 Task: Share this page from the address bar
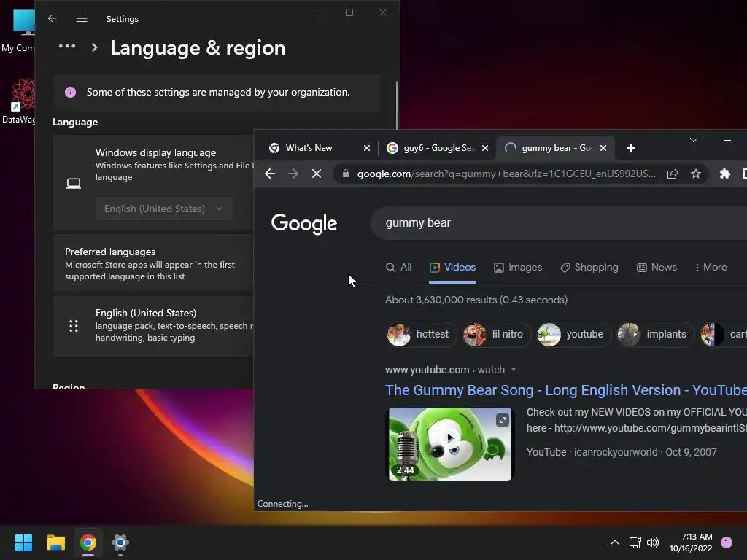(x=672, y=174)
